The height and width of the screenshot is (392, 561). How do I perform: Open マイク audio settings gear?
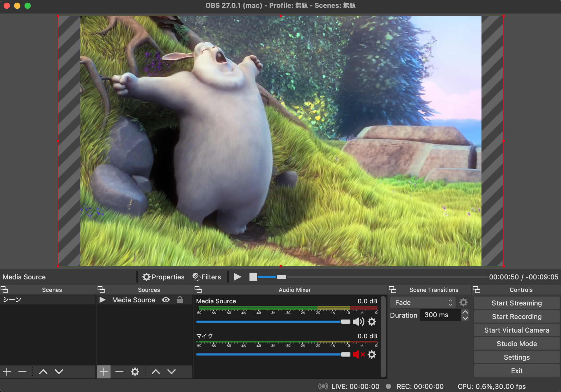pyautogui.click(x=372, y=354)
